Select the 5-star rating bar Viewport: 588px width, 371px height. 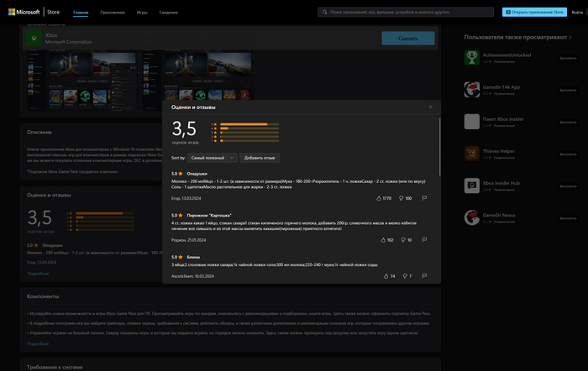click(249, 123)
